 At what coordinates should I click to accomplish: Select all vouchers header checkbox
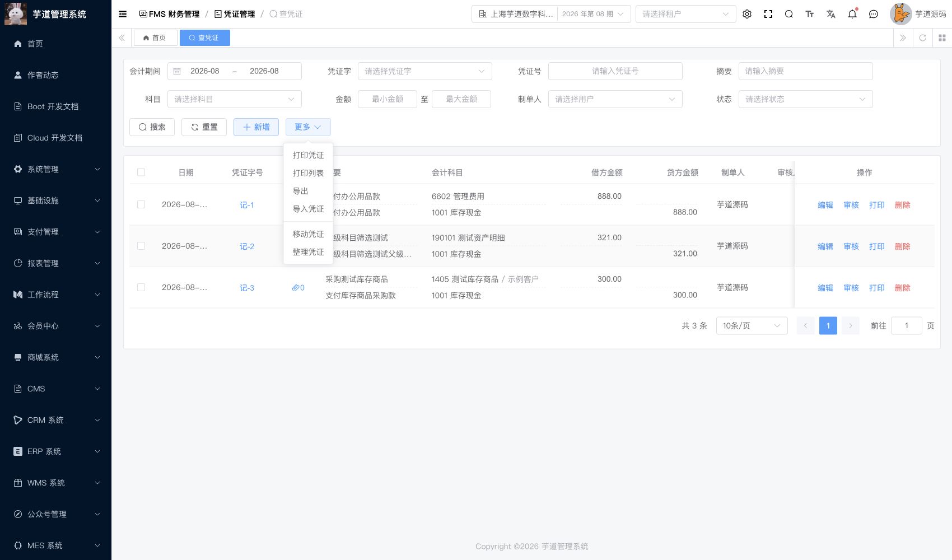click(x=141, y=172)
